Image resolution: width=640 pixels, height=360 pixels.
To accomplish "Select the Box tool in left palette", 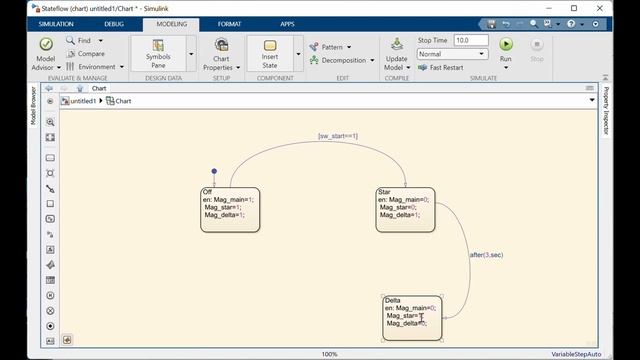I will coord(50,204).
